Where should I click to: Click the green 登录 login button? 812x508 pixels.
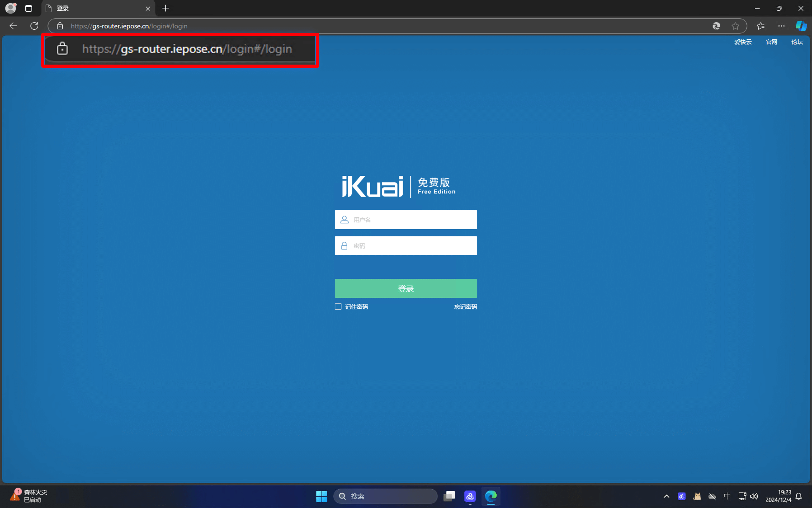(x=406, y=288)
